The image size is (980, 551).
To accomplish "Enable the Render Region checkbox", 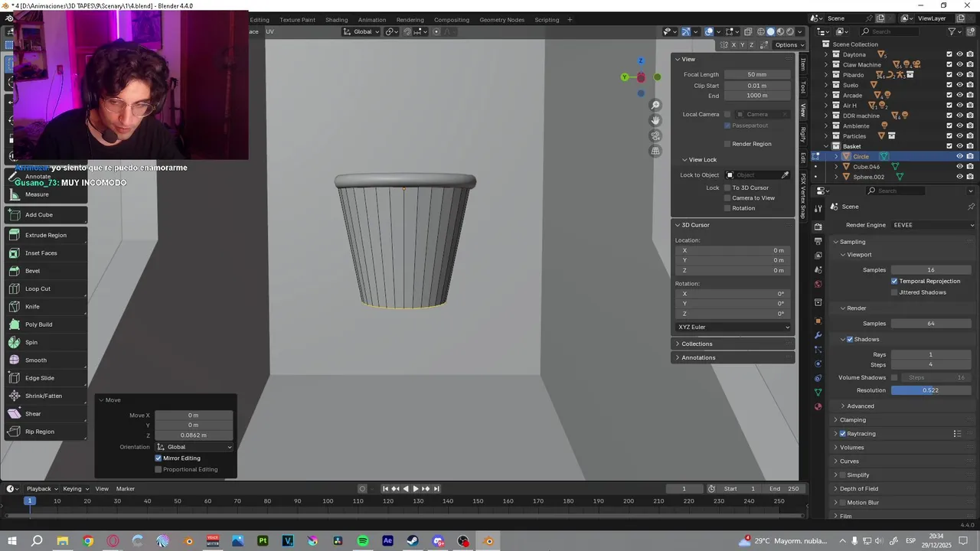I will [x=727, y=144].
